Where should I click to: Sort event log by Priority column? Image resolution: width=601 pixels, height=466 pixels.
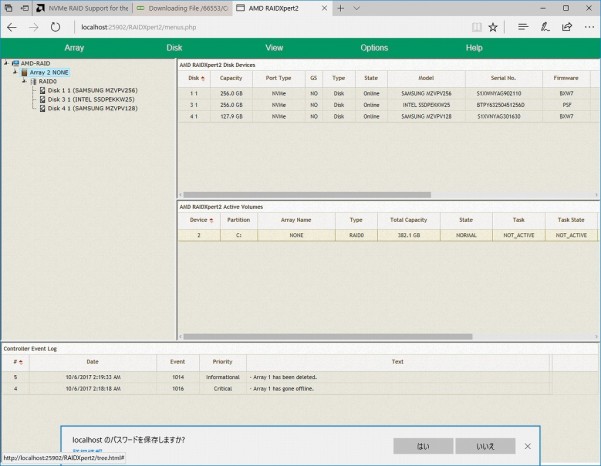222,362
